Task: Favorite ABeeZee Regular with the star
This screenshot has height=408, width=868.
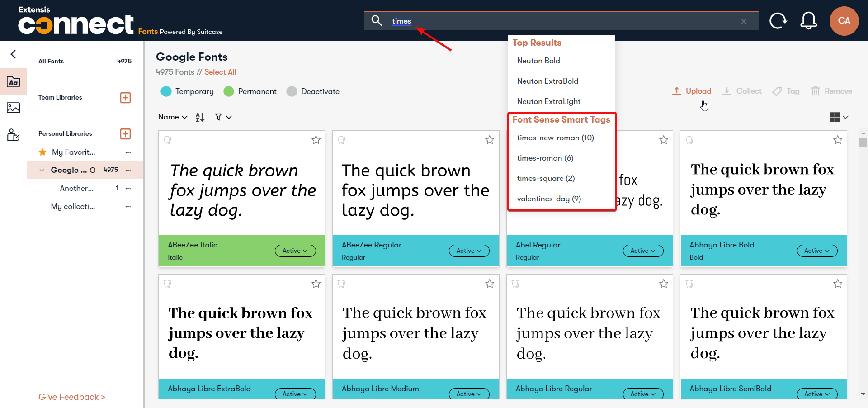Action: [x=490, y=140]
